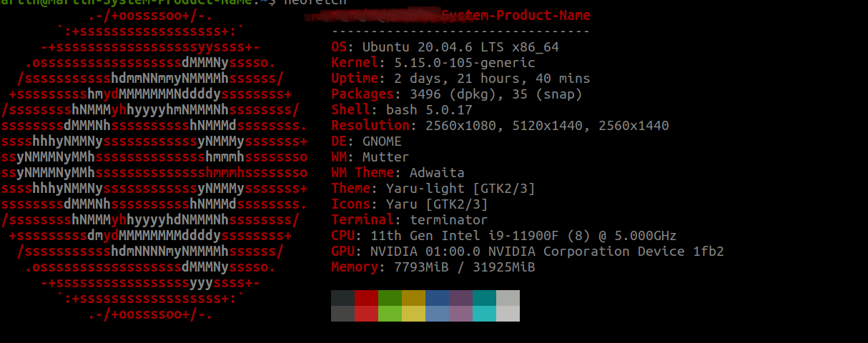Click the red 'Kernel' label
This screenshot has width=868, height=343.
tap(355, 63)
